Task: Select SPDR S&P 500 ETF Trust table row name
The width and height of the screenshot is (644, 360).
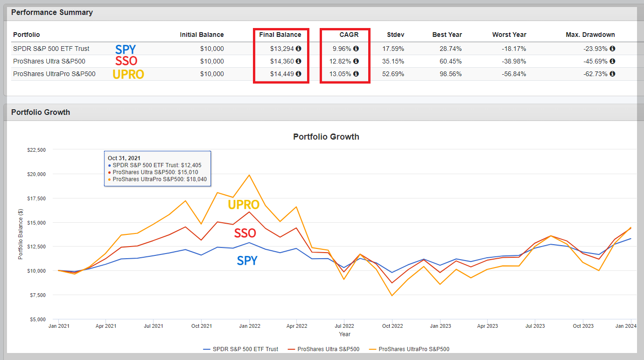Action: click(51, 49)
